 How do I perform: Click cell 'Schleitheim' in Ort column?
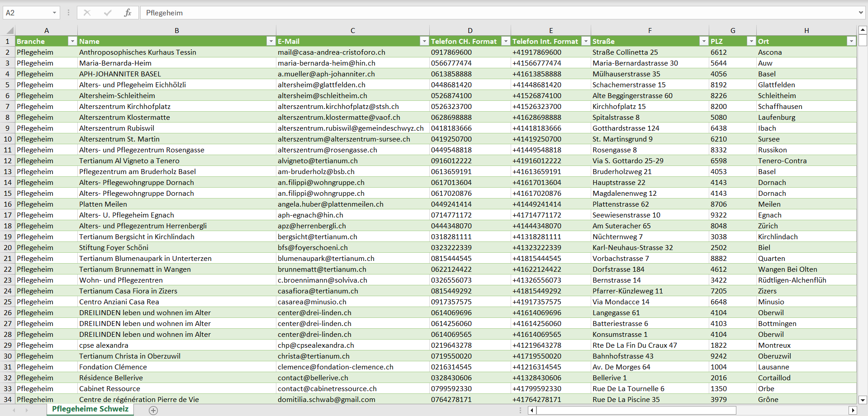point(806,95)
